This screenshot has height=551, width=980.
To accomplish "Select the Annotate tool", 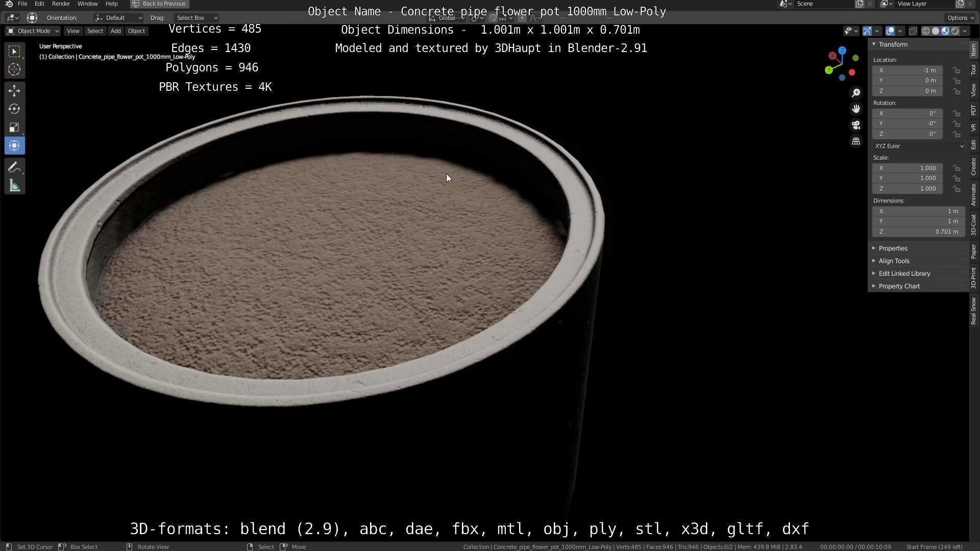I will pyautogui.click(x=14, y=168).
